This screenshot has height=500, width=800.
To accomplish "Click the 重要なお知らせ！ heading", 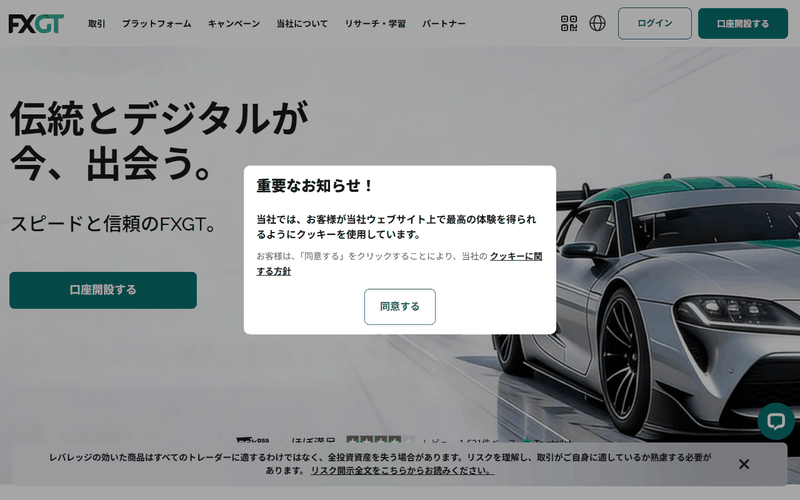I will pos(315,186).
